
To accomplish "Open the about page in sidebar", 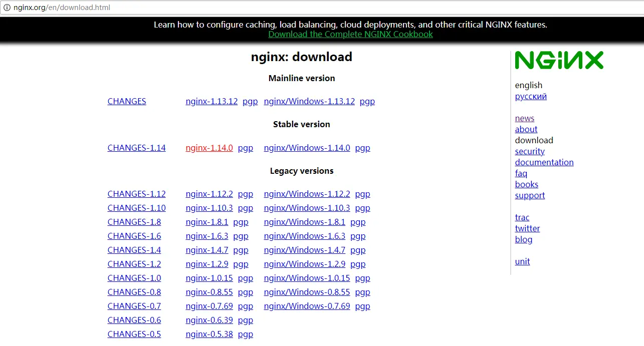I will point(526,129).
